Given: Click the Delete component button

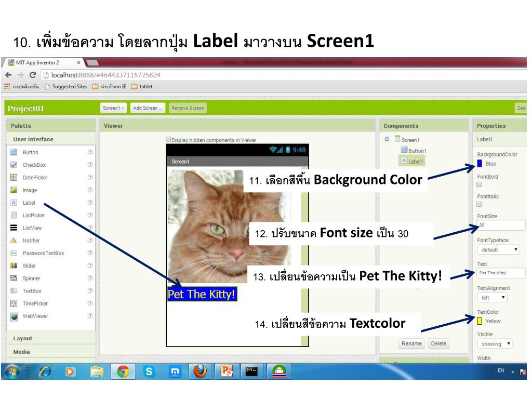Looking at the screenshot, I should (x=438, y=343).
